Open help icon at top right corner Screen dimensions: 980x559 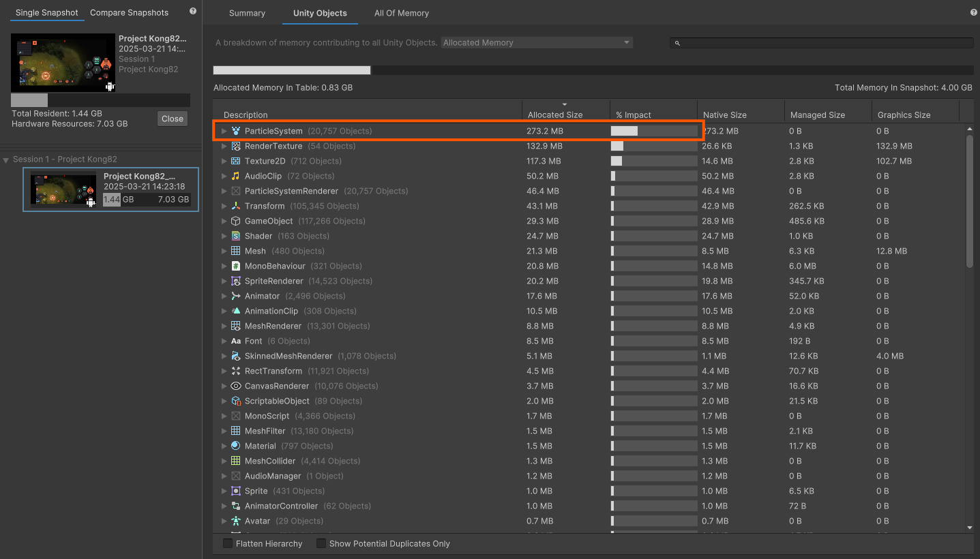[973, 12]
